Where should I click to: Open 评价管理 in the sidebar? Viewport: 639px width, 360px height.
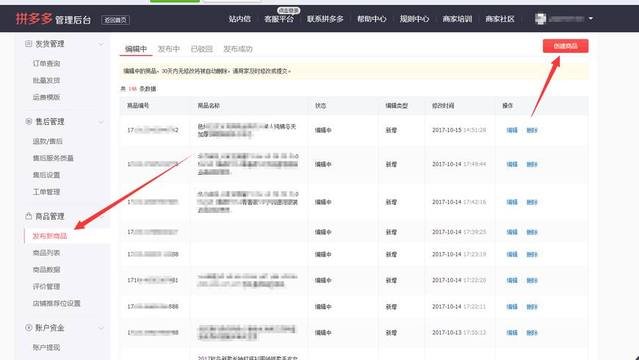(46, 286)
